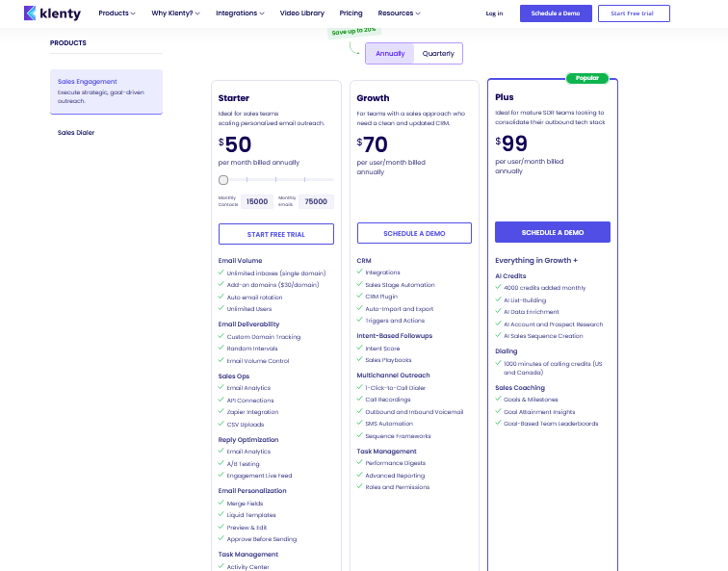The height and width of the screenshot is (571, 728).
Task: Select Sales Engagement product
Action: click(106, 91)
